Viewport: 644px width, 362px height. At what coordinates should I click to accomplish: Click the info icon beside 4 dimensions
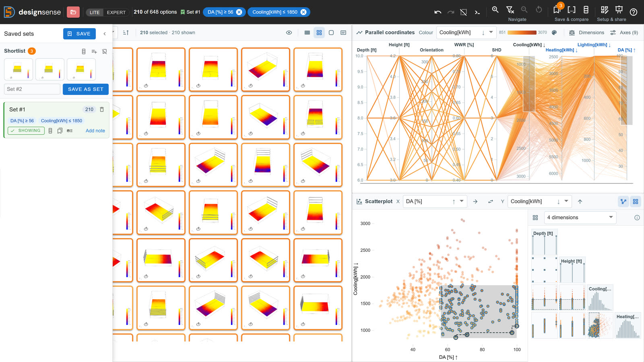click(x=637, y=218)
